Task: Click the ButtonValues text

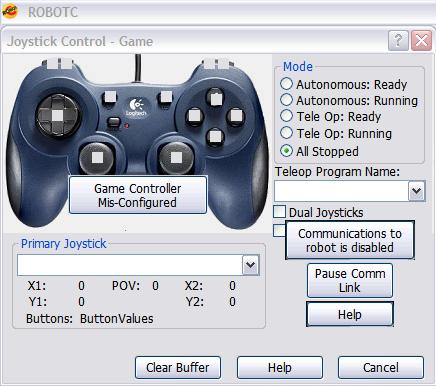Action: point(117,319)
